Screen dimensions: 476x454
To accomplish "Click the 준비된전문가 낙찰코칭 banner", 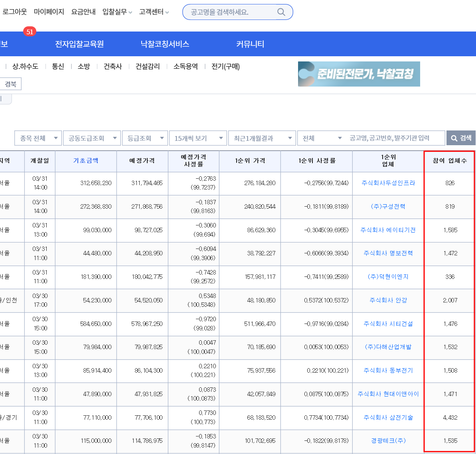I will coord(359,74).
